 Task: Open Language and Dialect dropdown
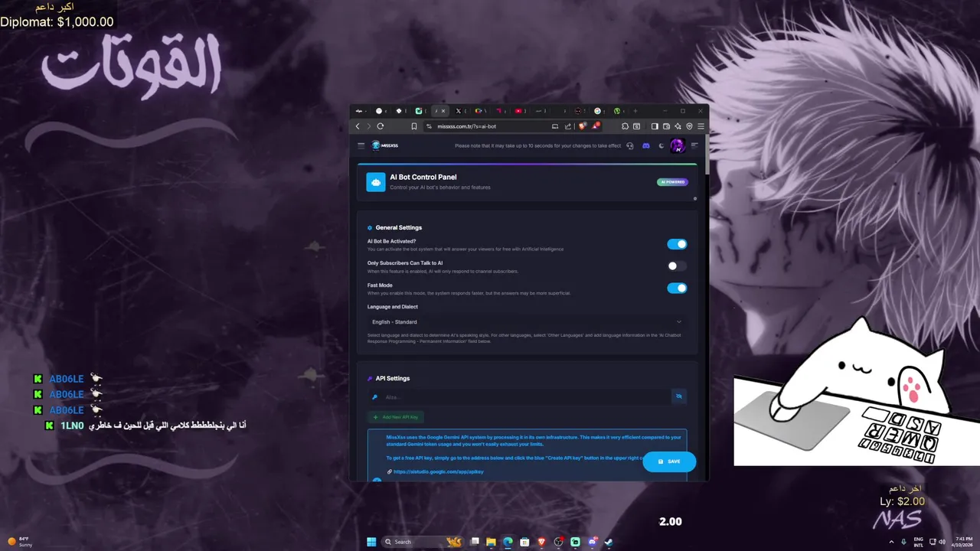pos(527,322)
